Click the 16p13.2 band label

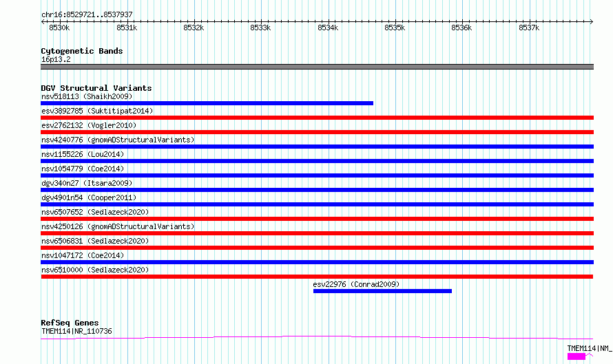tap(56, 59)
